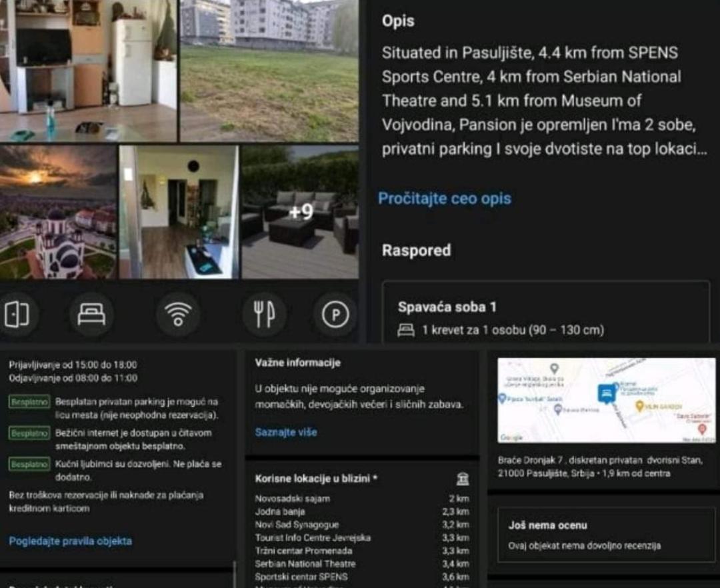The width and height of the screenshot is (720, 588).
Task: Open the grassy field buildings photo
Action: 269,70
